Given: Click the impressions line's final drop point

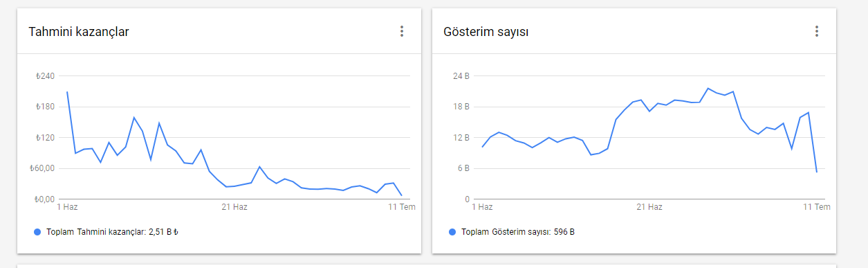Looking at the screenshot, I should click(817, 172).
